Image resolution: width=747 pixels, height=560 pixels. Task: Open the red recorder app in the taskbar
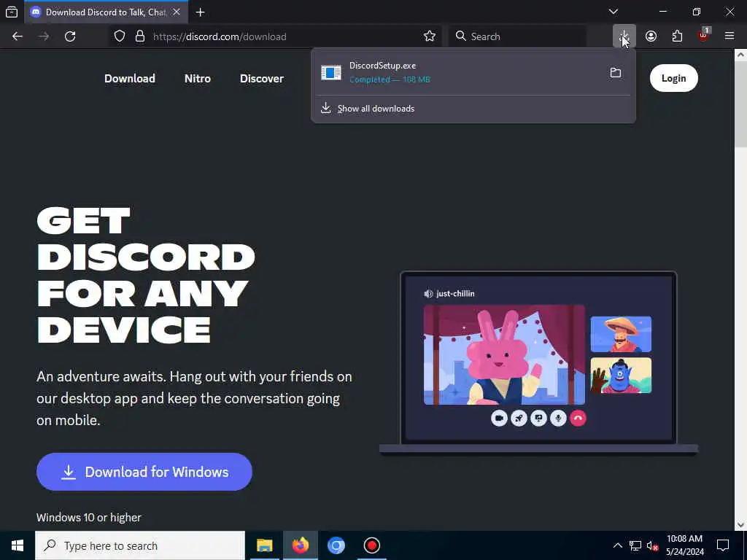(371, 545)
